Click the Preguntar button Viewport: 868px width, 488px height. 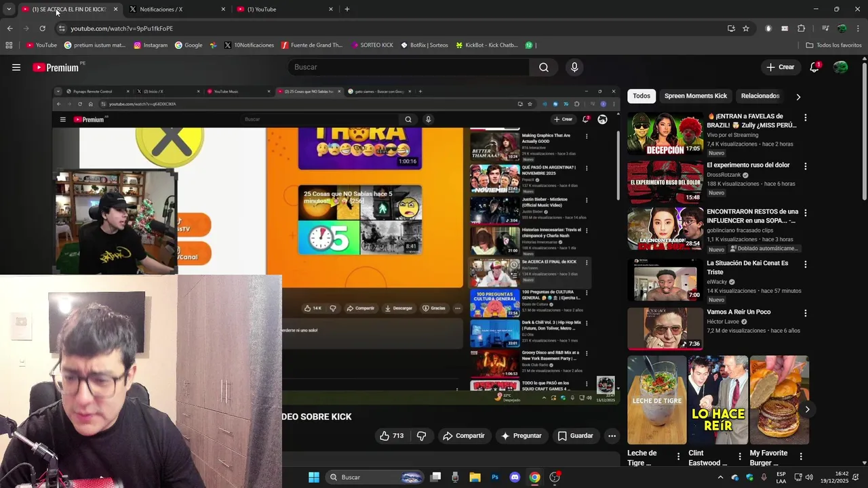click(521, 436)
